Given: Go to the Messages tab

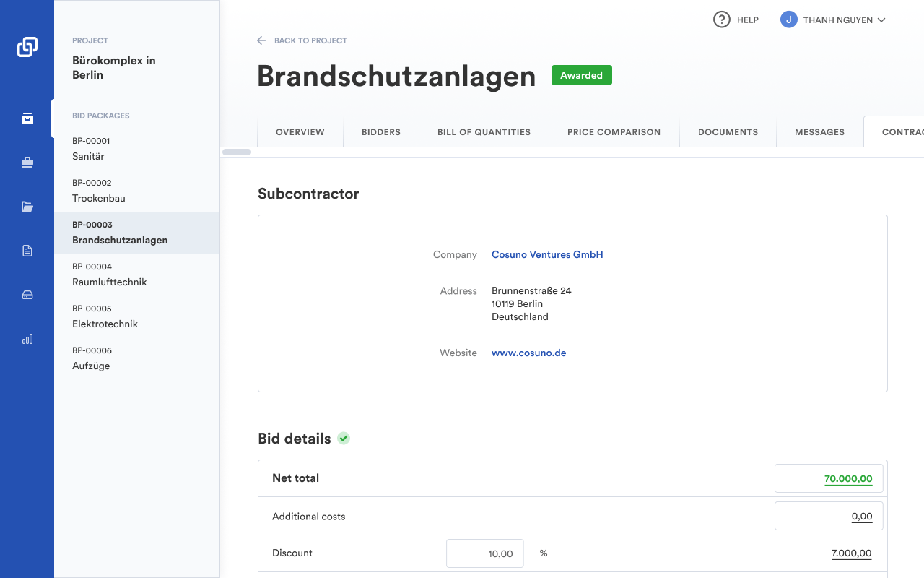Looking at the screenshot, I should (x=819, y=132).
